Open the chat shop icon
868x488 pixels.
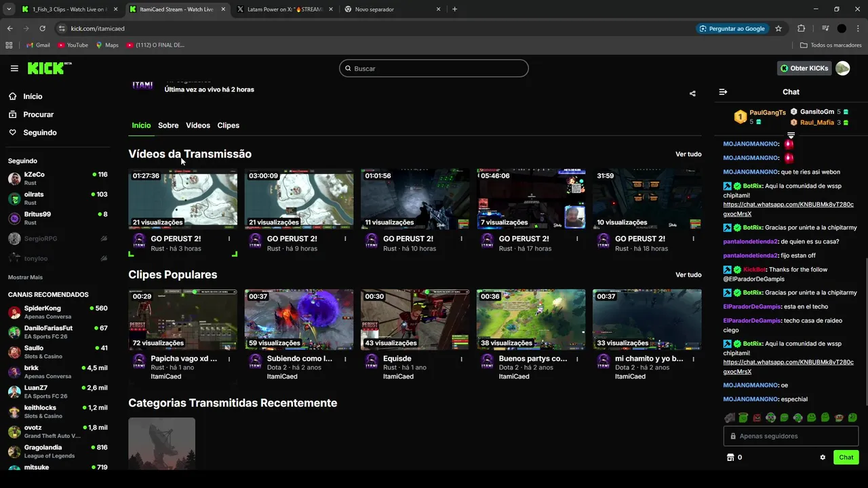pyautogui.click(x=730, y=457)
